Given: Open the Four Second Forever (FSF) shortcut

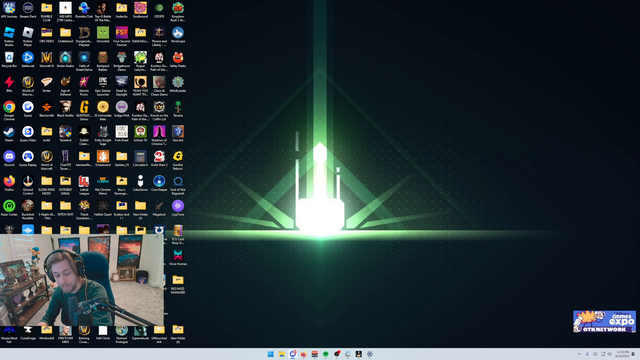Looking at the screenshot, I should click(122, 36).
